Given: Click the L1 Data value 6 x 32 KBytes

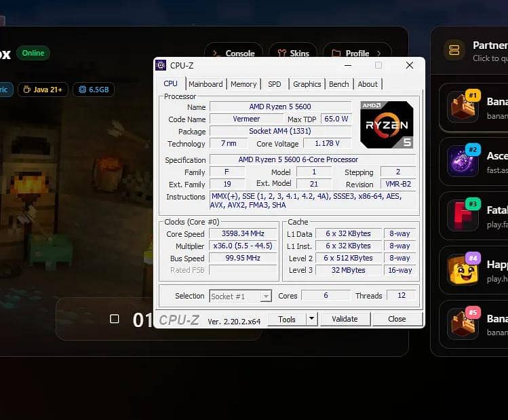Looking at the screenshot, I should (x=349, y=233).
